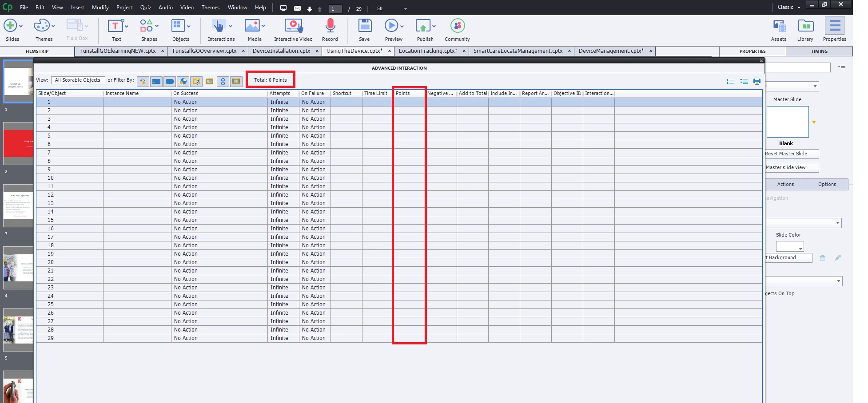Click the Interactive Video icon
868x403 pixels.
click(293, 26)
